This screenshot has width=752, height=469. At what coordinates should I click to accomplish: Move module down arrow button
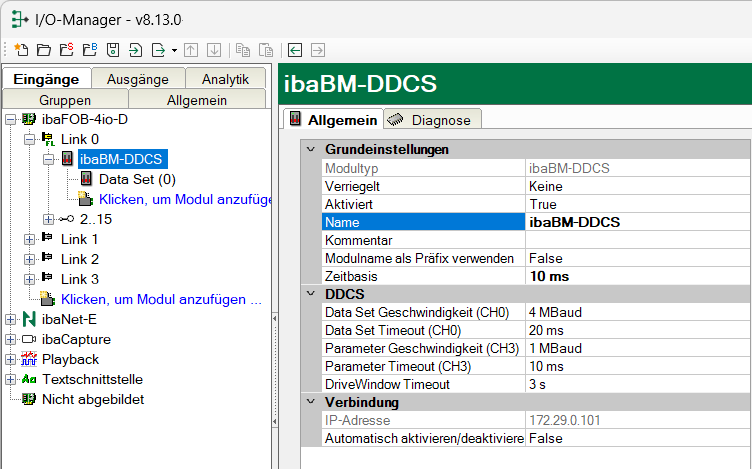click(x=214, y=50)
